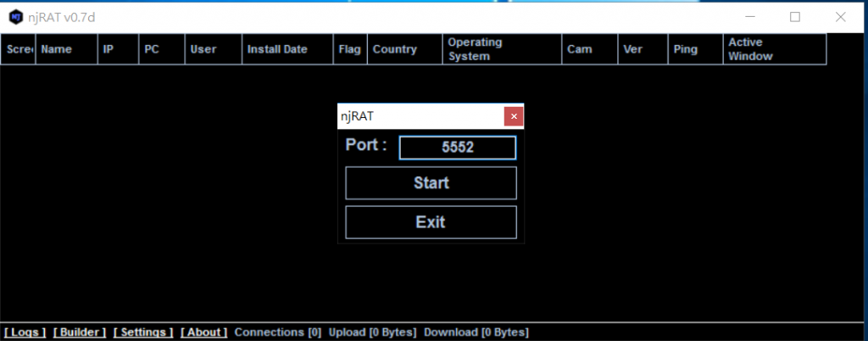Viewport: 868px width, 341px height.
Task: Click the Download [0 Bytes] status text
Action: pyautogui.click(x=476, y=333)
